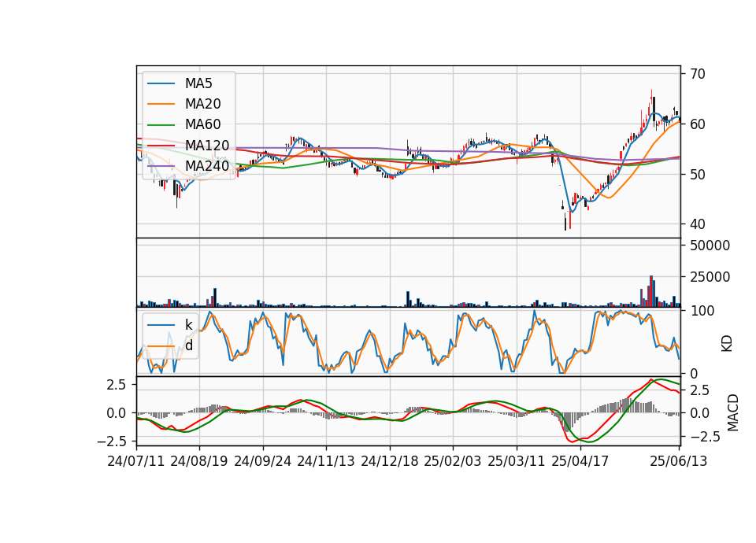Click the date label 24/11/13
The image size is (756, 543).
326,461
